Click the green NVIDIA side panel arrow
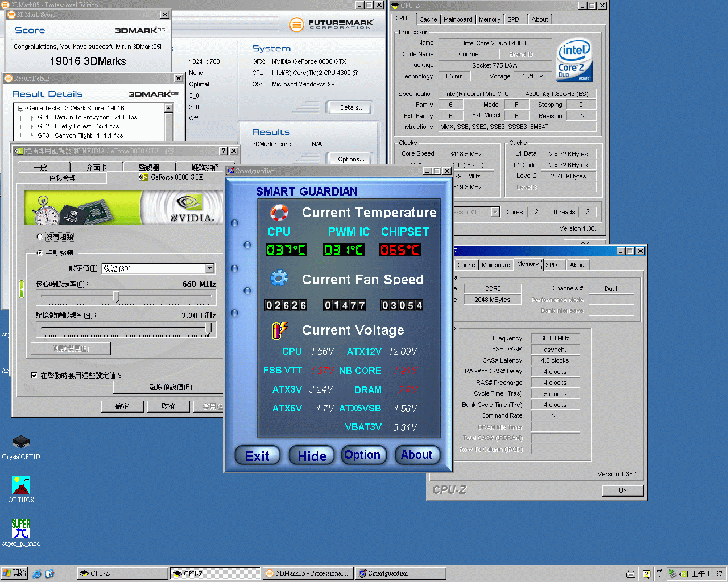Viewport: 728px width, 582px height. pyautogui.click(x=22, y=289)
